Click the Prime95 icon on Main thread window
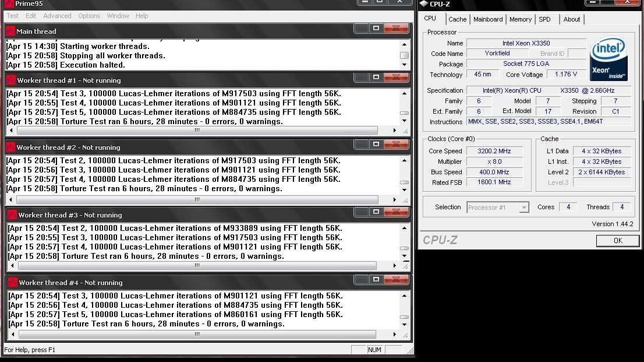 (10, 31)
